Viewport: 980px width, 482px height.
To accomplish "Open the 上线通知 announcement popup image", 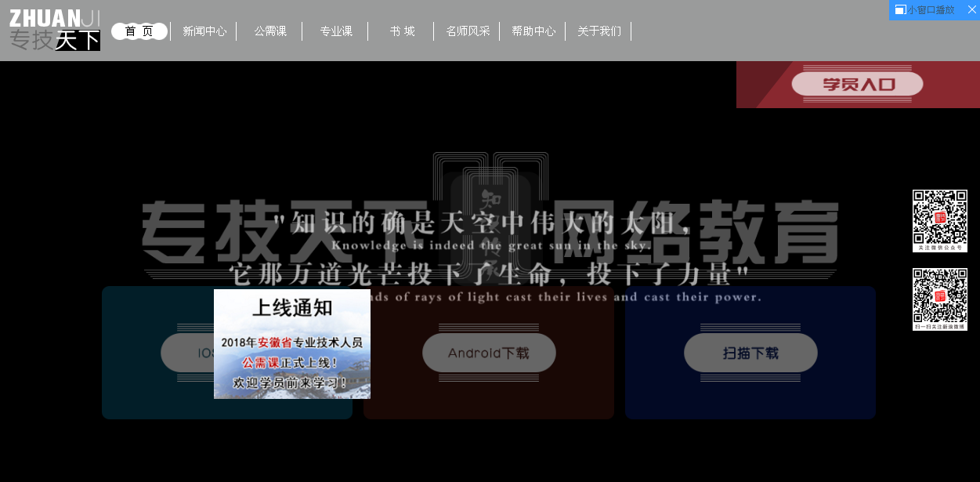I will click(292, 344).
